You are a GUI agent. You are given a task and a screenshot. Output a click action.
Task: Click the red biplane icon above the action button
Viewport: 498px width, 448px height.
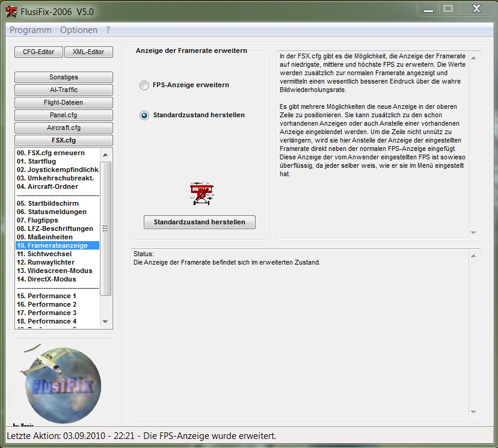tap(201, 194)
